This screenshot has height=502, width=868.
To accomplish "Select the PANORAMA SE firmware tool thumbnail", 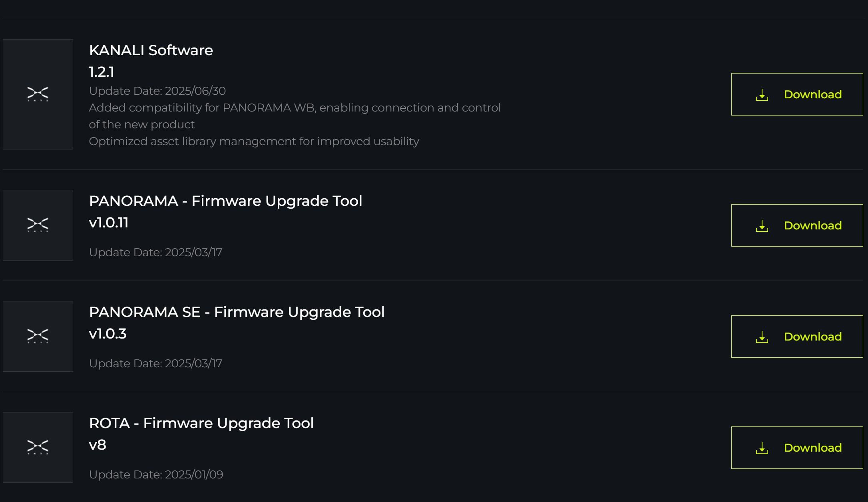I will 38,336.
